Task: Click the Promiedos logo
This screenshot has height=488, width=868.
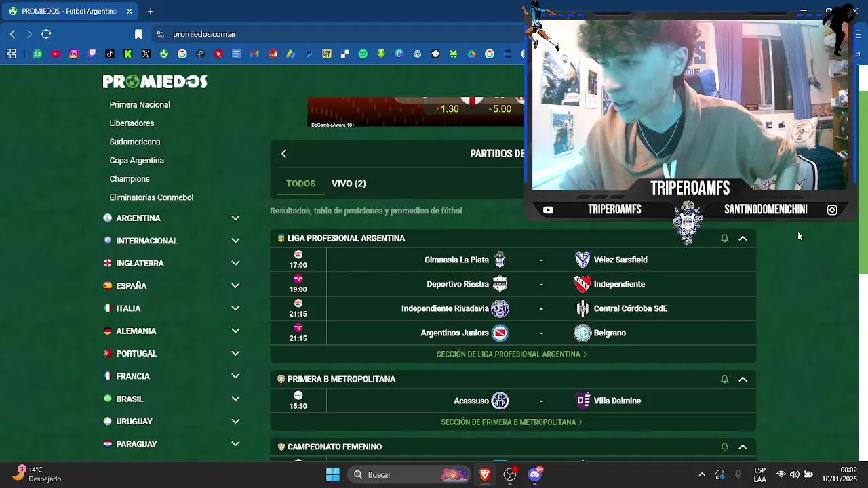Action: 155,81
